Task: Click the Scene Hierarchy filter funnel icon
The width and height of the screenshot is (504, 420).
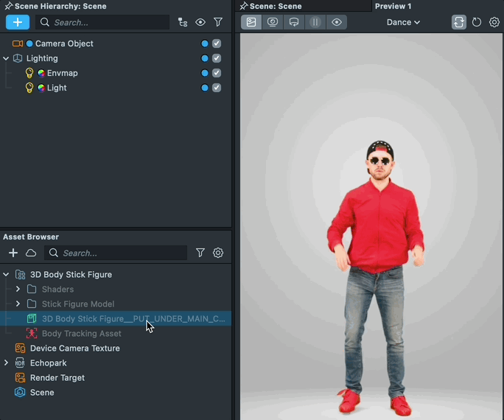Action: pyautogui.click(x=218, y=22)
